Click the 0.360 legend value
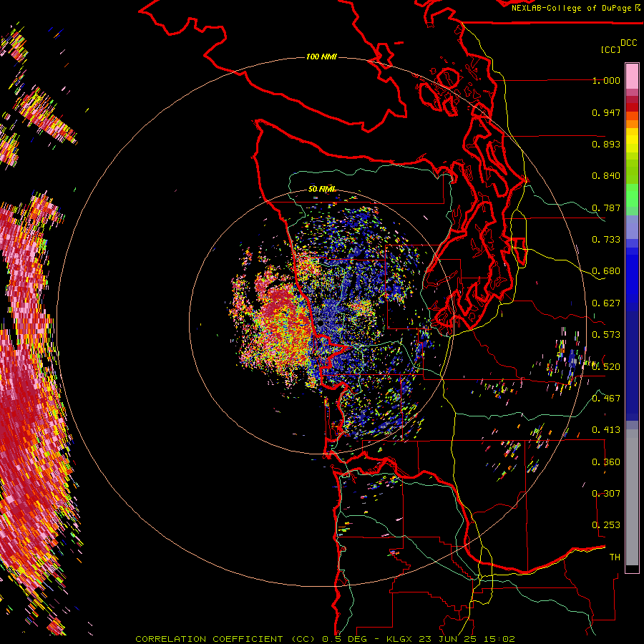Screen dimensions: 644x644 [x=606, y=462]
